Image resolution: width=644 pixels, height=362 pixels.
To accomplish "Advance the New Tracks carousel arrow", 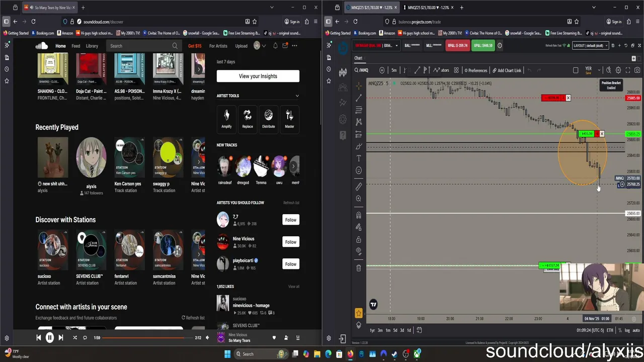I will click(x=294, y=166).
